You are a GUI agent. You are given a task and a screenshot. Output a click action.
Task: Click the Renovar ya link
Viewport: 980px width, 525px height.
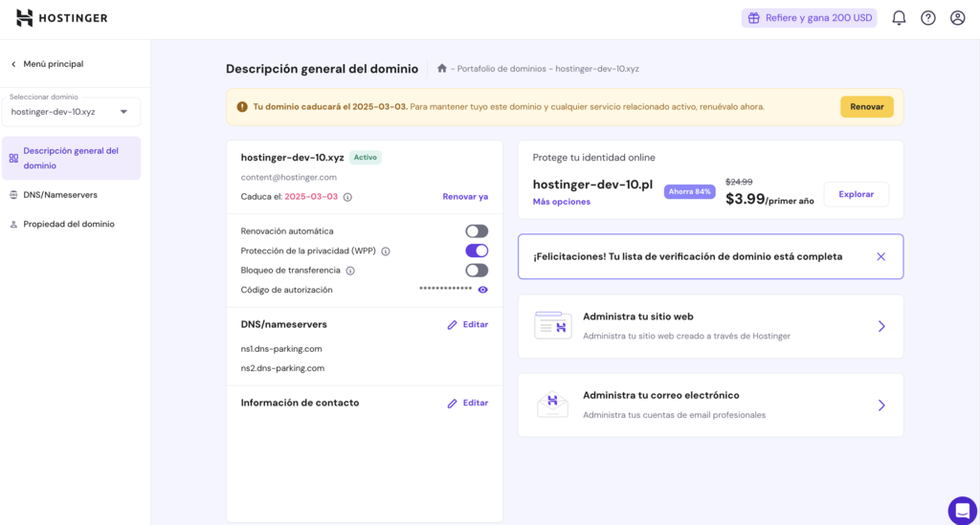465,197
